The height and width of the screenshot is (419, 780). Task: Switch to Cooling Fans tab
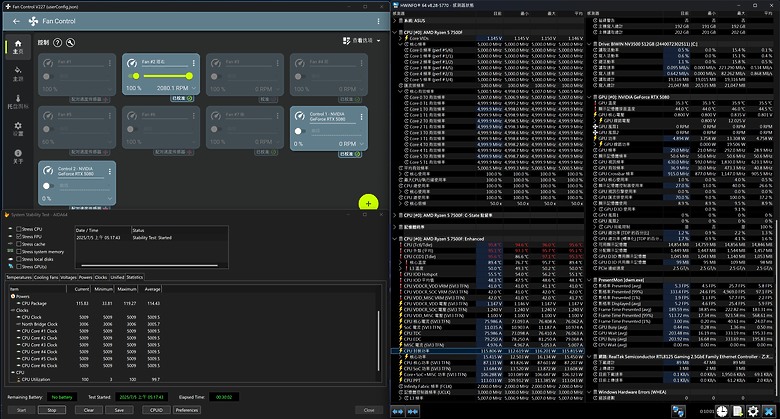(x=46, y=277)
